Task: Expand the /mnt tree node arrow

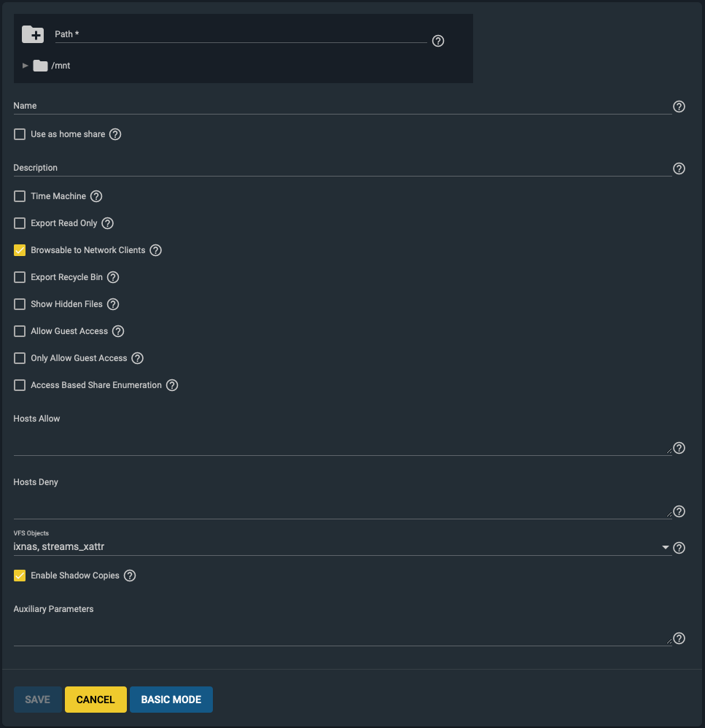Action: 25,66
